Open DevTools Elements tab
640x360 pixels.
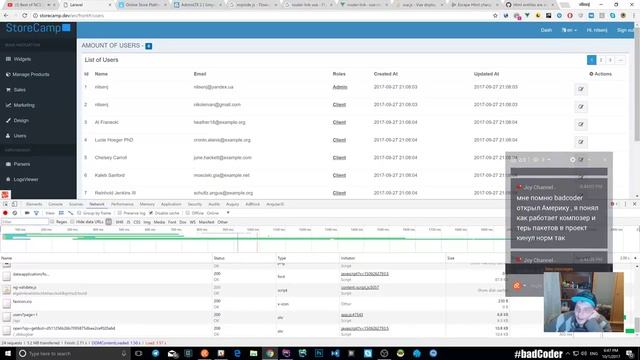(34, 204)
